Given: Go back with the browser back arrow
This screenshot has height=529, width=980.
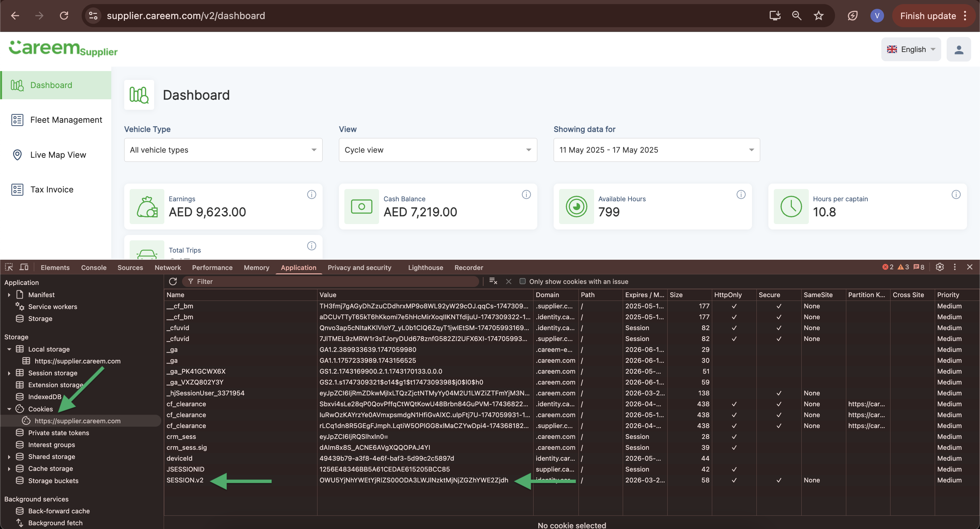Looking at the screenshot, I should click(x=15, y=16).
